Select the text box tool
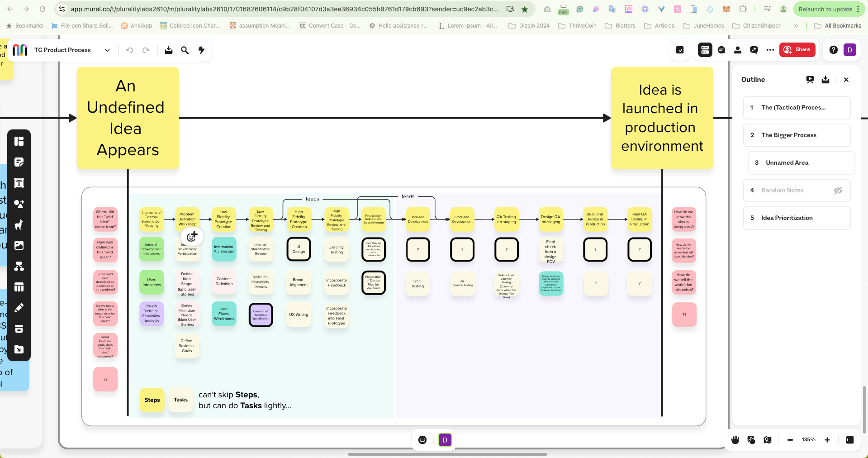Screen dimensions: 868x458 coord(19,183)
